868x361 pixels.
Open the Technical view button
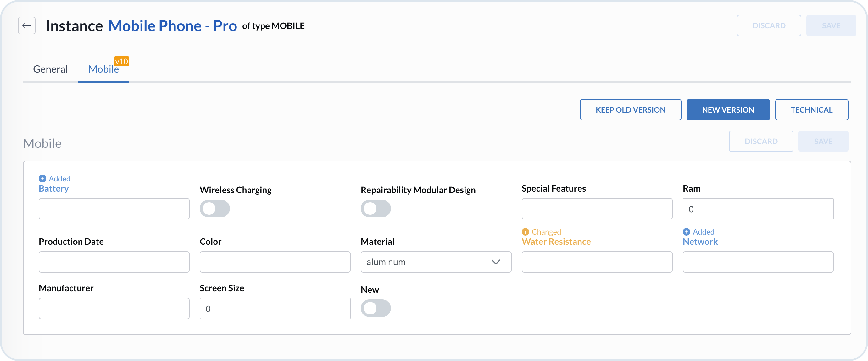(x=811, y=110)
